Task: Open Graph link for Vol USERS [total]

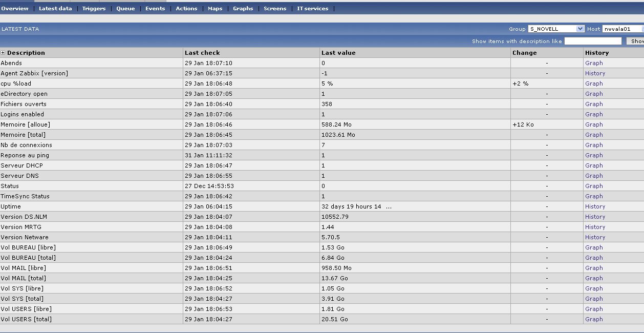Action: [594, 319]
